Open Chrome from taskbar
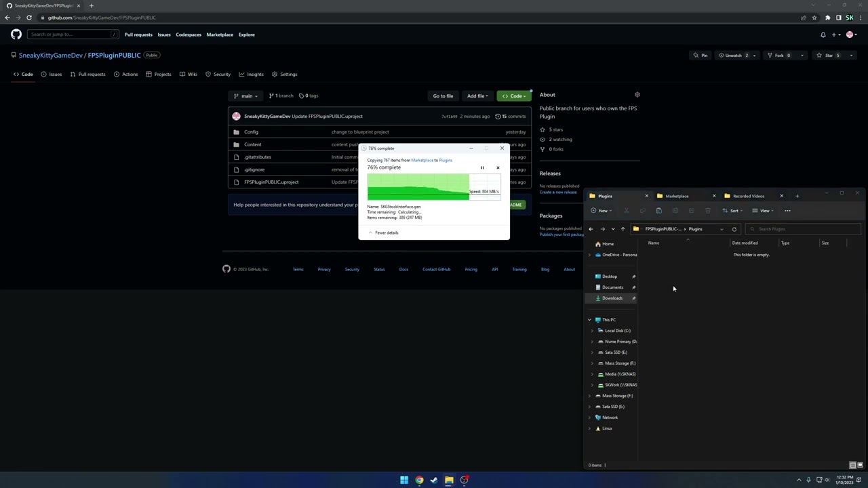Viewport: 868px width, 488px height. click(x=419, y=480)
